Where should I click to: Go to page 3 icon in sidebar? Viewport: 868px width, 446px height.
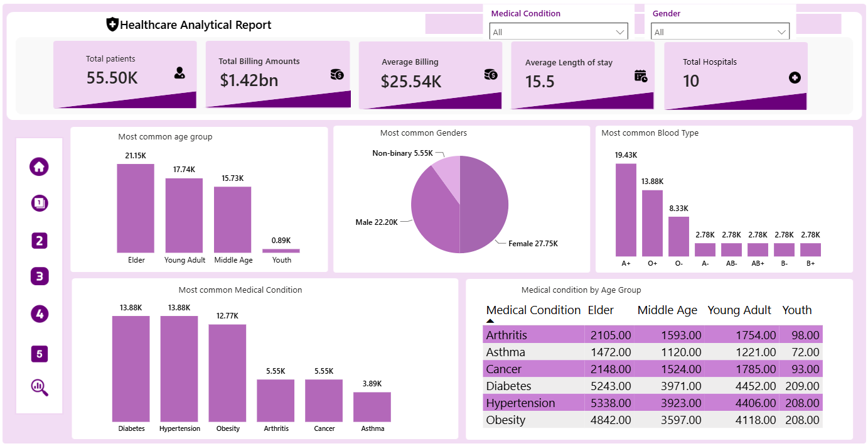[x=39, y=276]
